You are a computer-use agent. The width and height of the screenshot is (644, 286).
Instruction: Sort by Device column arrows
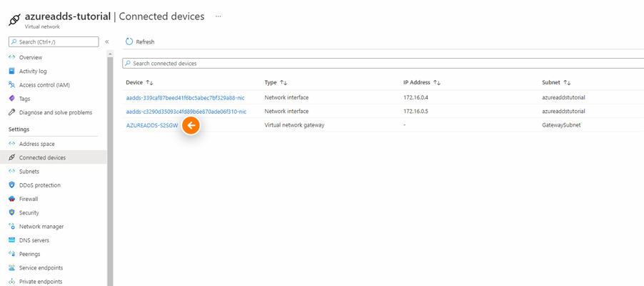coord(149,83)
